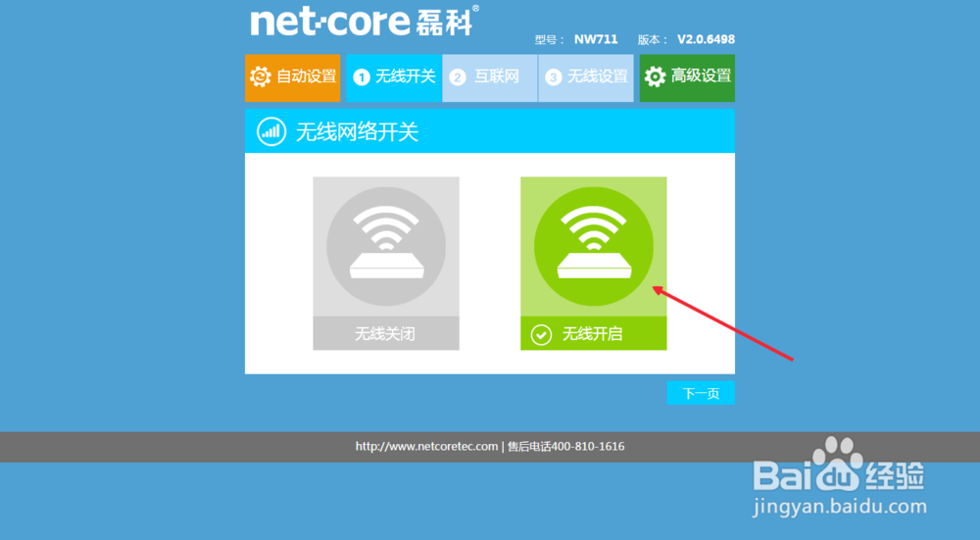This screenshot has height=540, width=980.
Task: Click the wireless off router icon
Action: point(386,246)
